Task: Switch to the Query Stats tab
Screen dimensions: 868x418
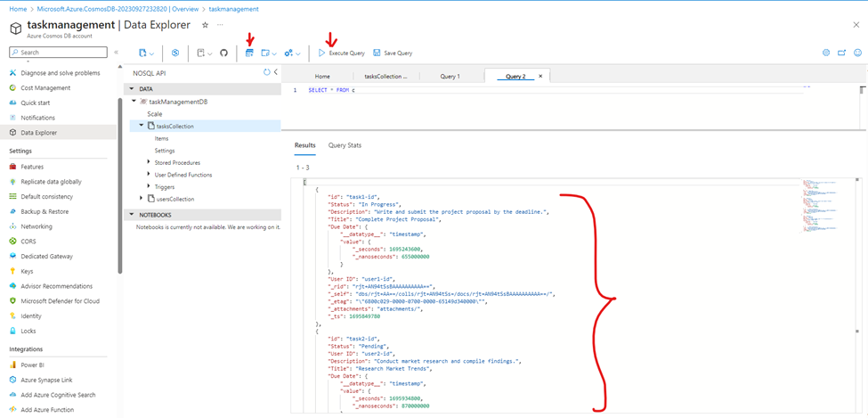Action: 345,145
